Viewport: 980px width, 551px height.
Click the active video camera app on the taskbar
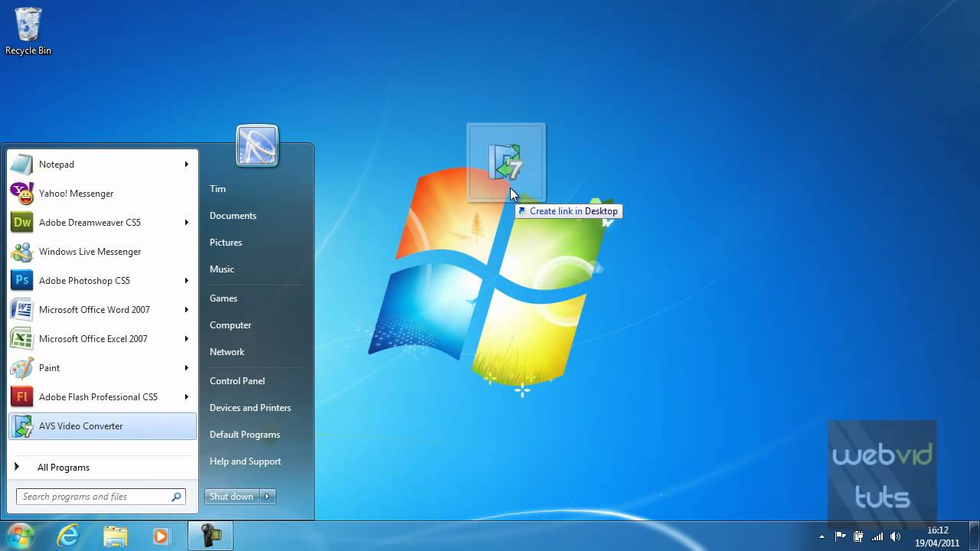[210, 536]
